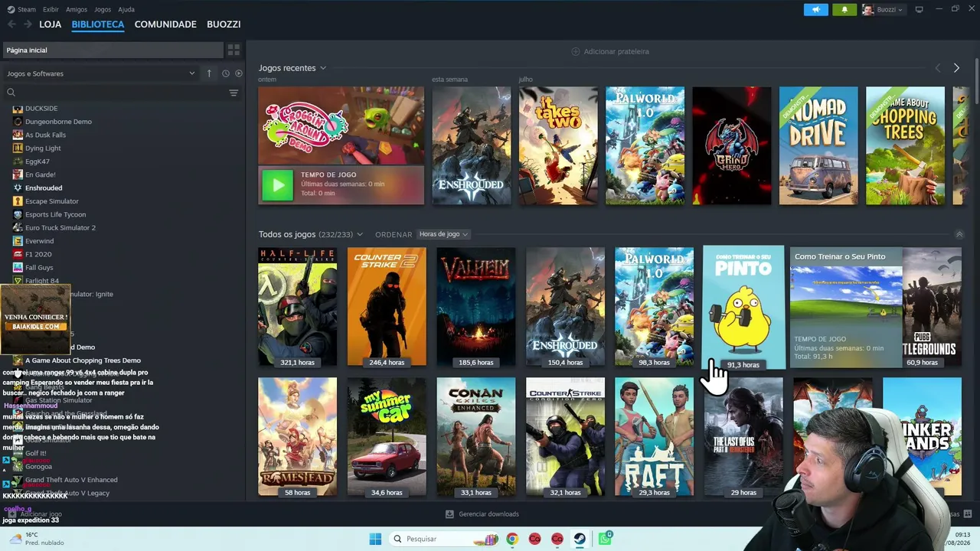Open the Amigos menu
This screenshot has height=551, width=980.
[x=77, y=9]
